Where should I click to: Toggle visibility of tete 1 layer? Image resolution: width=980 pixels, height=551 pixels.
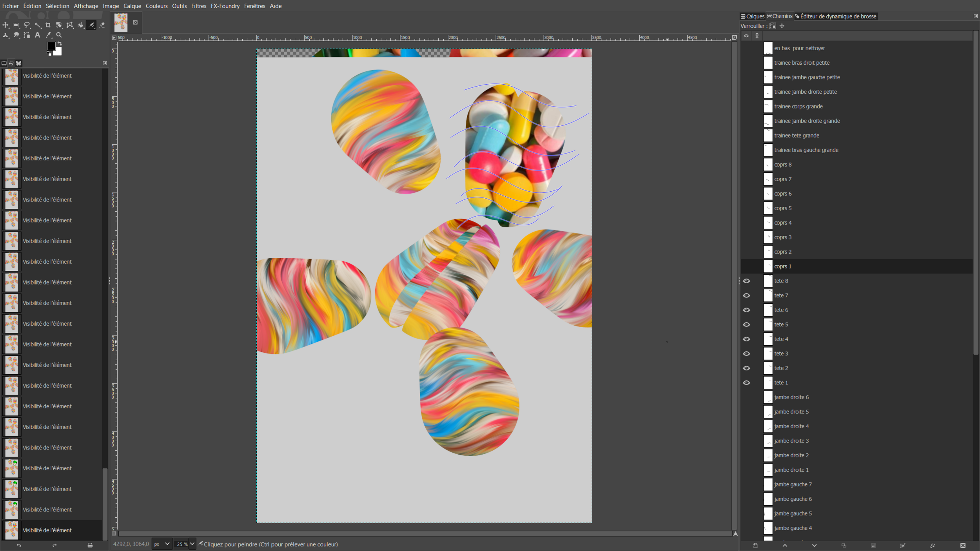(x=747, y=382)
